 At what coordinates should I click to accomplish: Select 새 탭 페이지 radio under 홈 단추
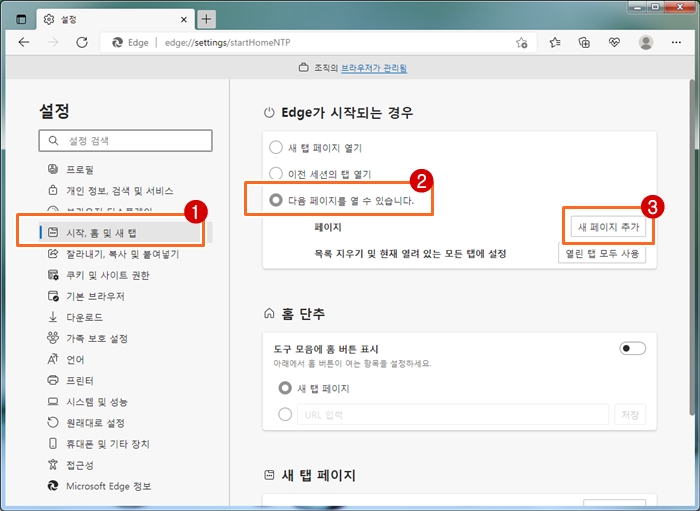click(285, 388)
